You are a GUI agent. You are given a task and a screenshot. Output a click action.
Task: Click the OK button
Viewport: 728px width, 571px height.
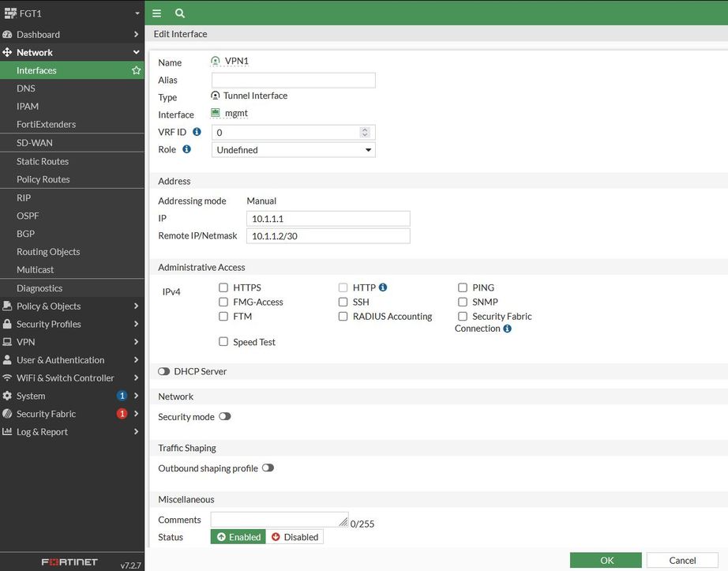pos(606,560)
